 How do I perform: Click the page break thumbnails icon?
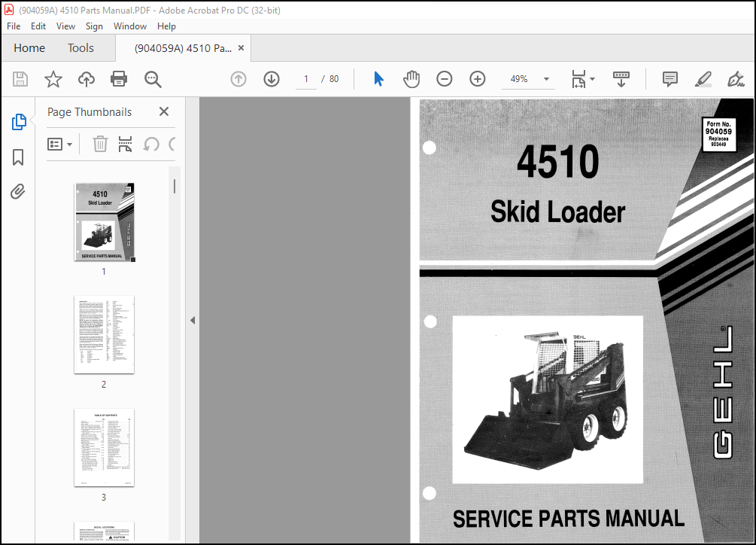coord(125,144)
